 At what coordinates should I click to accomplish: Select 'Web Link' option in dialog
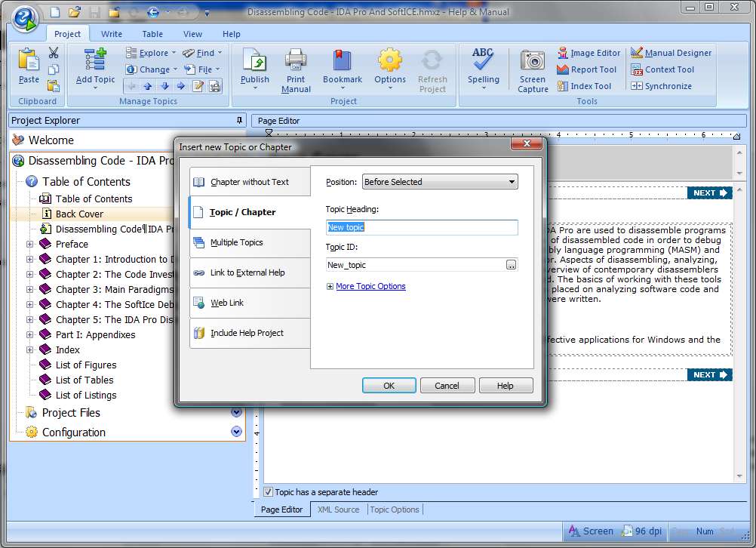(250, 303)
